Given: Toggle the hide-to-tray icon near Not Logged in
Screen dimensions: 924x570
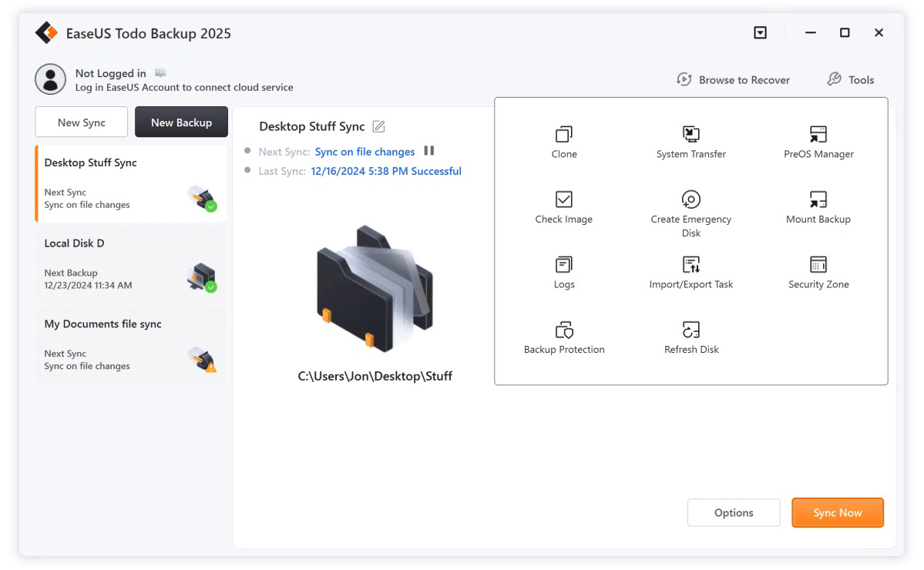Looking at the screenshot, I should click(x=160, y=72).
